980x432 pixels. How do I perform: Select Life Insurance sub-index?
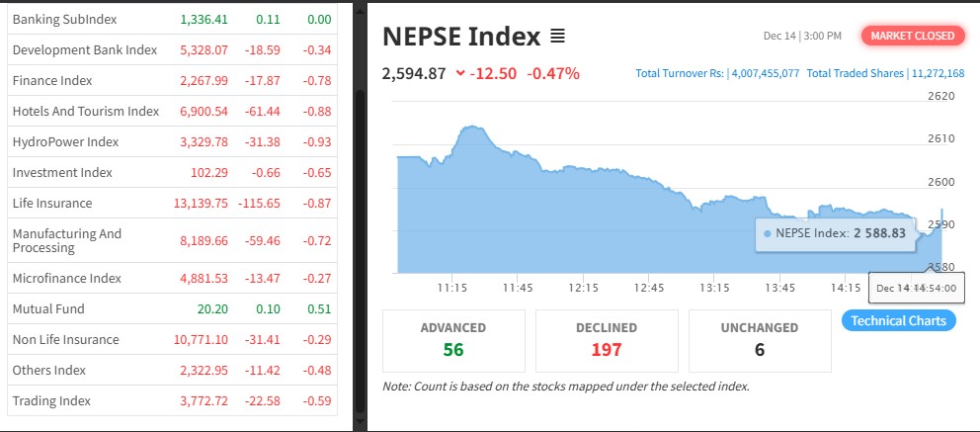(x=52, y=203)
